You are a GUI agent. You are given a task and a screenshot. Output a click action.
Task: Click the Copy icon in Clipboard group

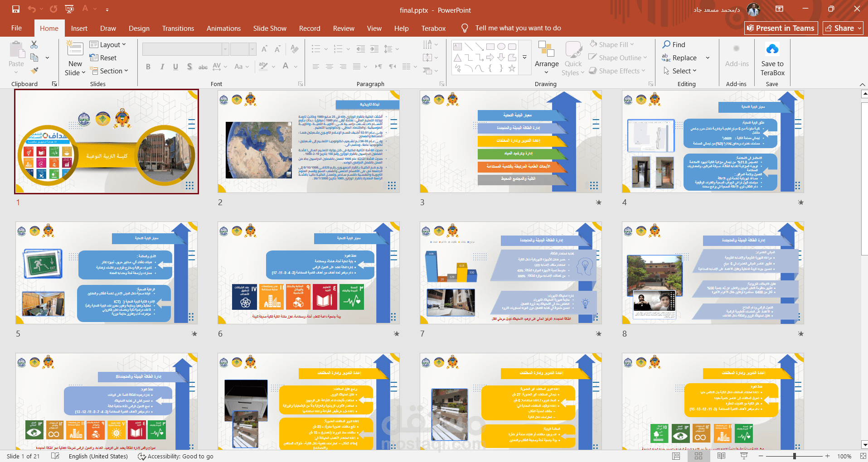[34, 58]
